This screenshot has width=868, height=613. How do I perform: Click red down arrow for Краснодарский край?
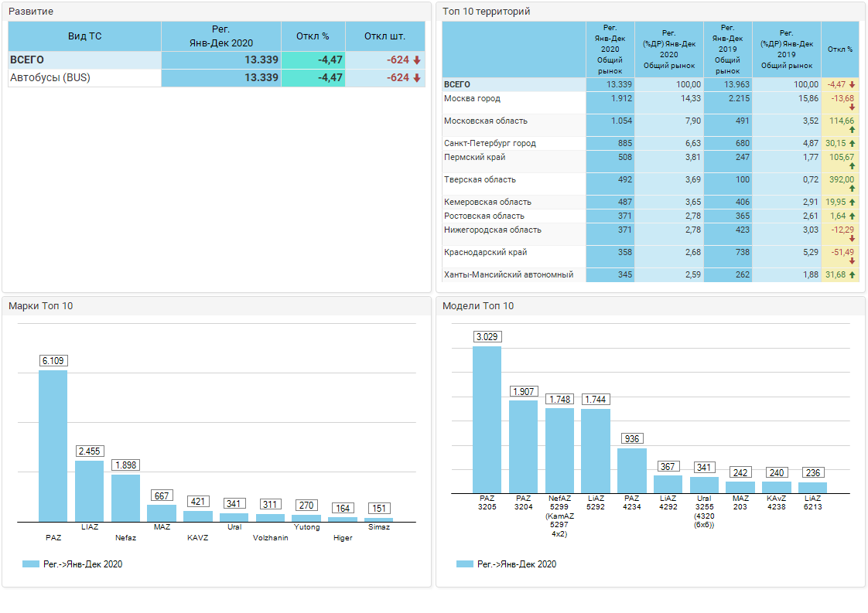851,261
